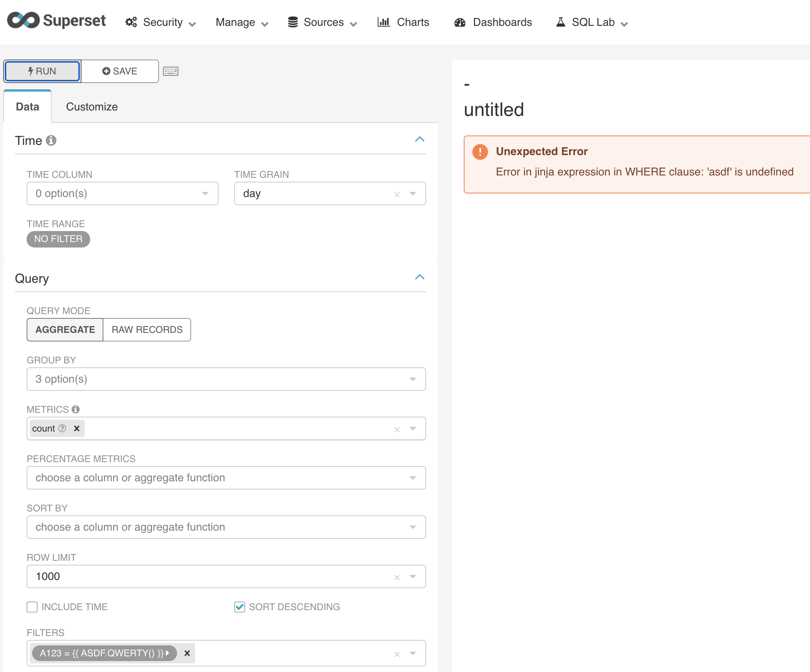810x672 pixels.
Task: Click the Time section info icon
Action: point(51,141)
